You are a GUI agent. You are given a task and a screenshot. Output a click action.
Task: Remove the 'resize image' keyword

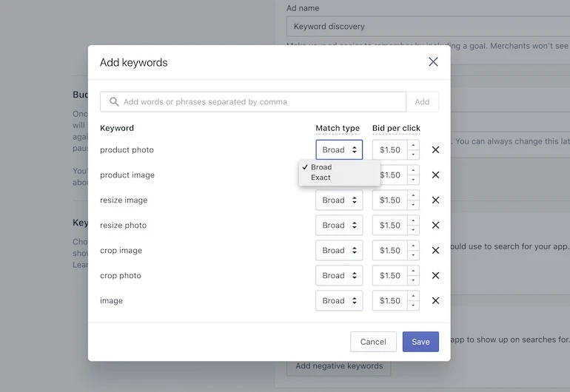click(x=435, y=200)
